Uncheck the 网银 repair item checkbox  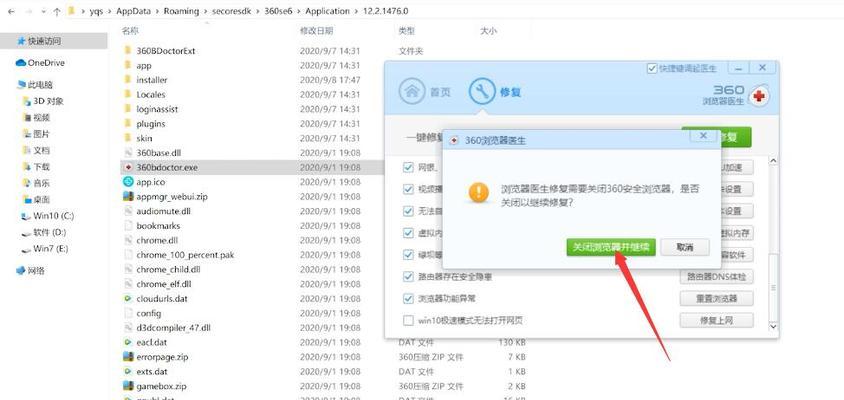408,167
